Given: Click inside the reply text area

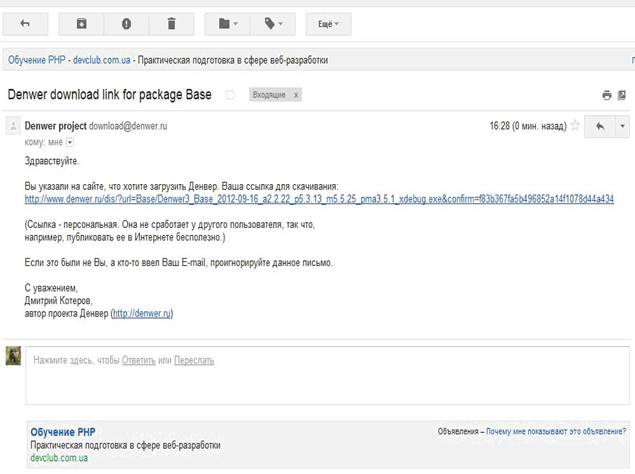Looking at the screenshot, I should click(x=328, y=375).
